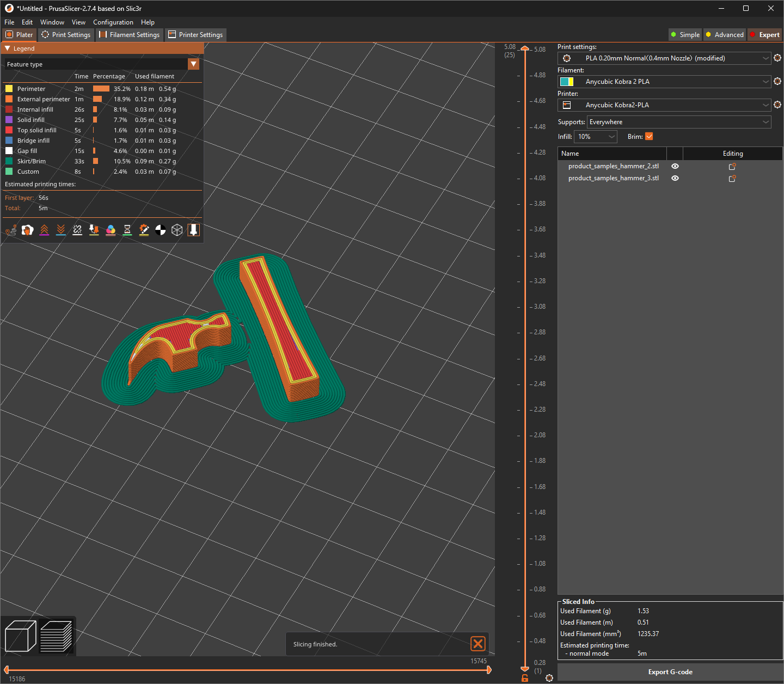Open the Configuration menu
Image resolution: width=784 pixels, height=684 pixels.
click(113, 22)
